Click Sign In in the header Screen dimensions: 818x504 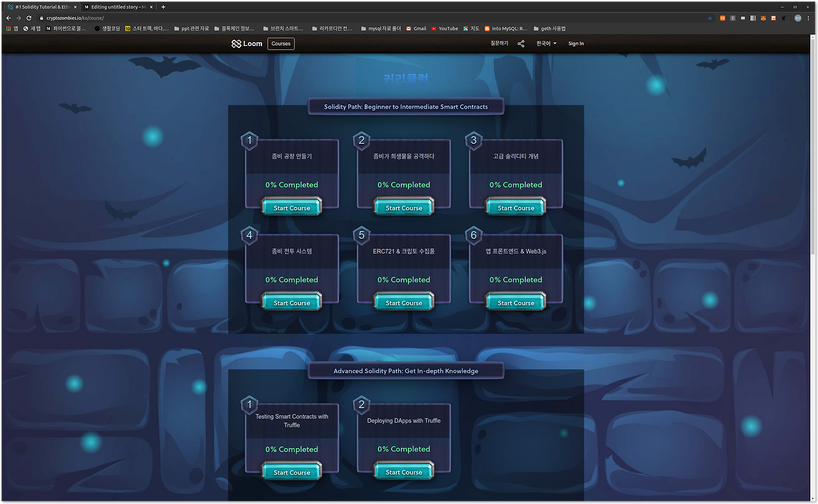[x=576, y=43]
